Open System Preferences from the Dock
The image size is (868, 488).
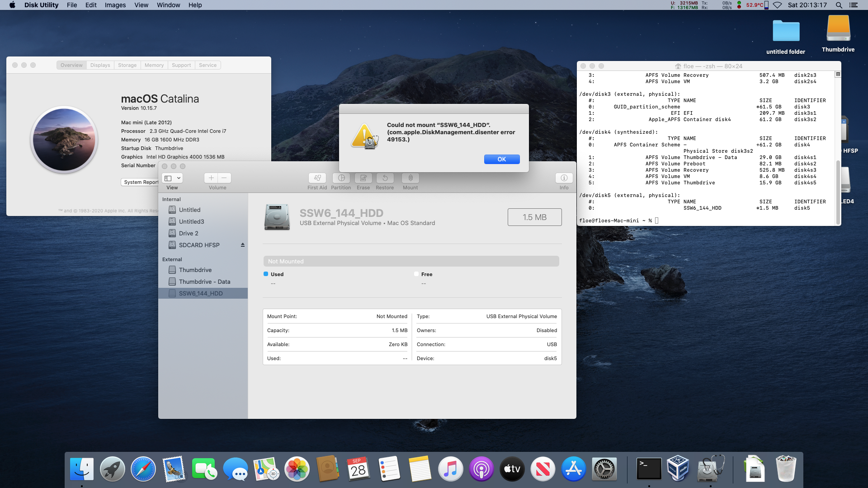click(x=604, y=469)
